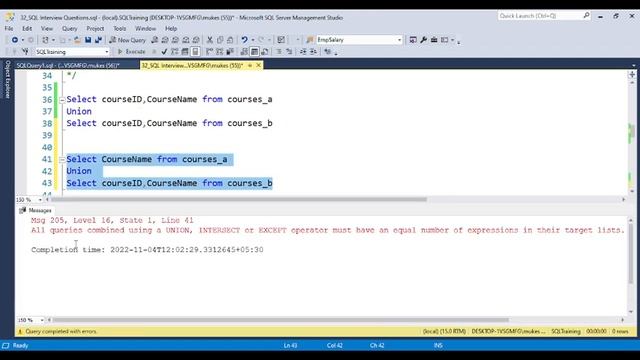Viewport: 640px width, 360px height.
Task: Undo last action with Undo arrow
Action: 244,40
